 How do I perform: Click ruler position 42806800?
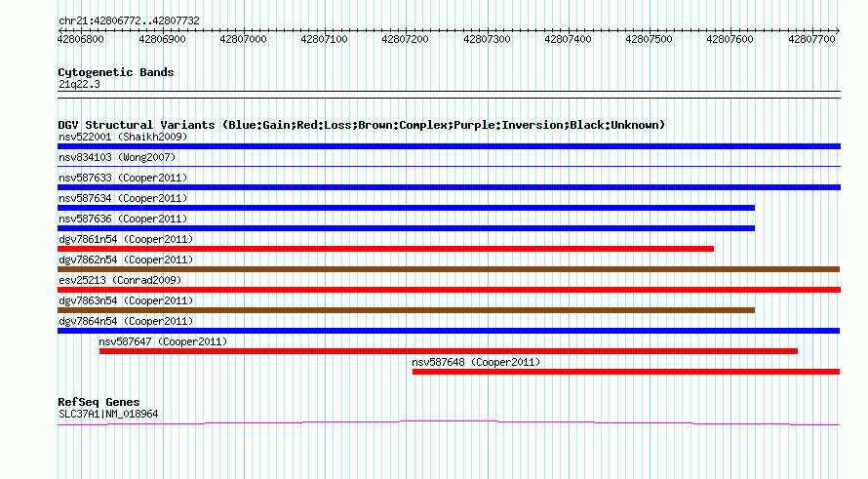(81, 39)
